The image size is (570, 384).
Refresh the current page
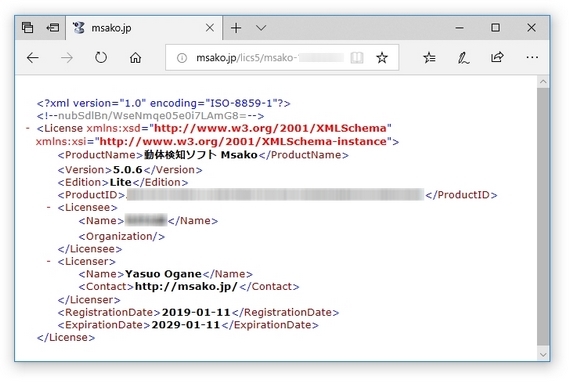click(x=101, y=57)
